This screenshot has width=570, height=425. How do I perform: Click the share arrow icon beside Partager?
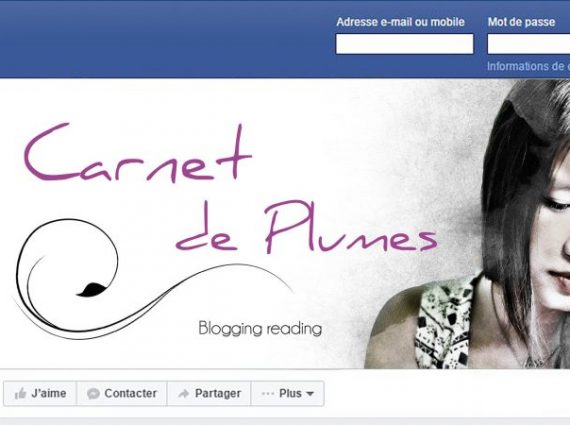pos(184,393)
